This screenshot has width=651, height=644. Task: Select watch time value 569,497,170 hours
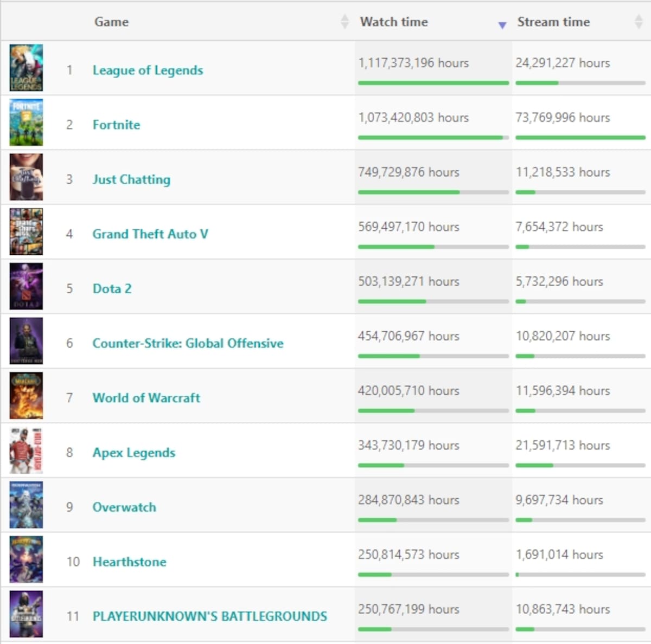coord(409,227)
